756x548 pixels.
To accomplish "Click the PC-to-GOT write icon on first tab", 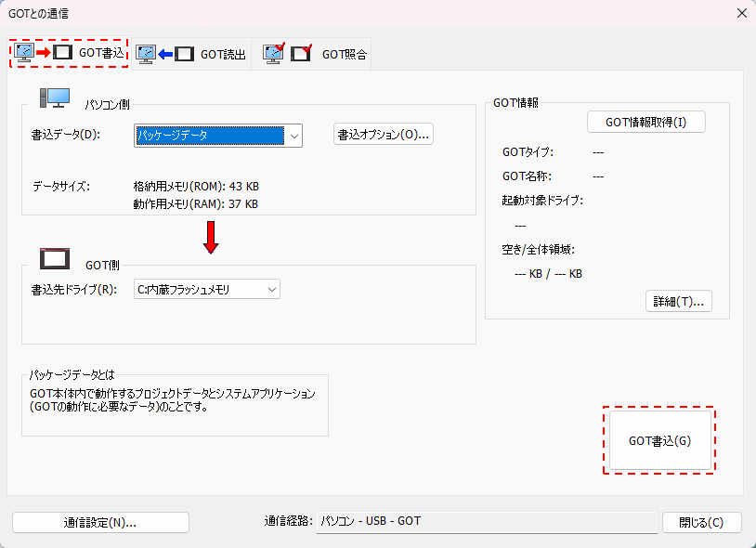I will [44, 53].
